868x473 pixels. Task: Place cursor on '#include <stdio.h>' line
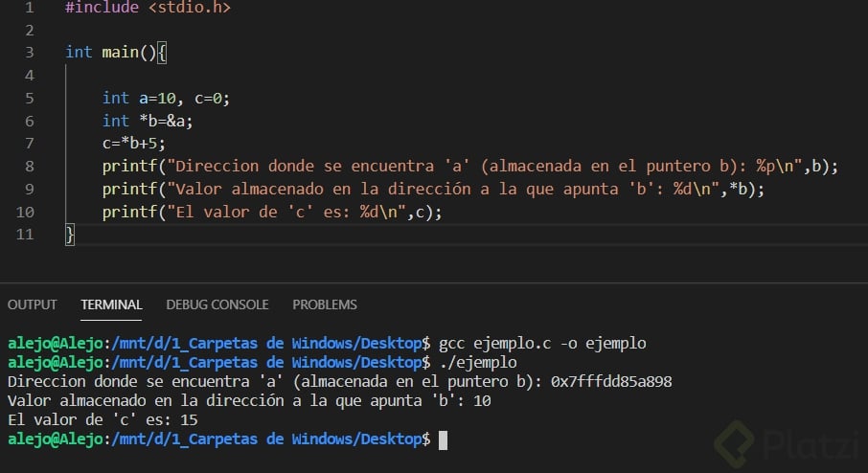tap(148, 8)
